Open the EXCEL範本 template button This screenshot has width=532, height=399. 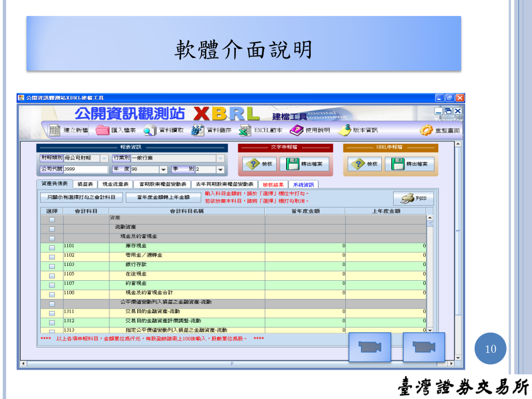pos(261,130)
